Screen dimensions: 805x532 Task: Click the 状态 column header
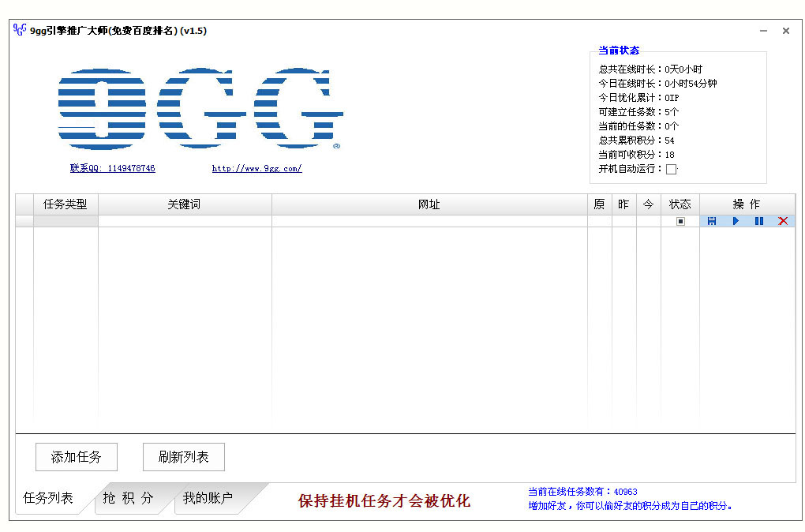680,204
